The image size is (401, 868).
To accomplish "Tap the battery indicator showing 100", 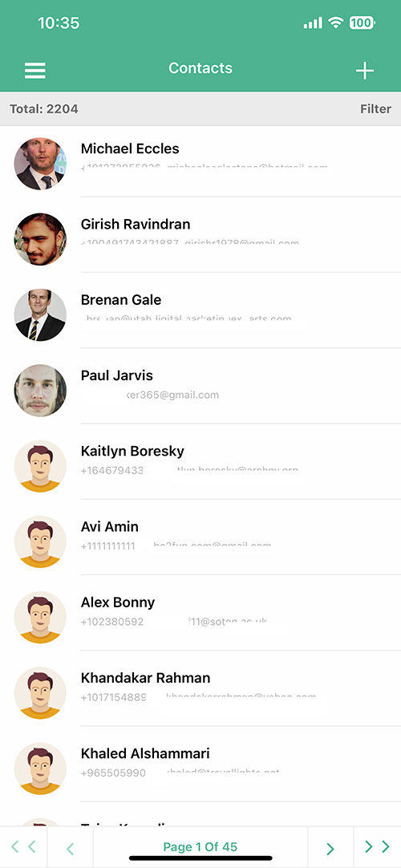I will click(x=362, y=22).
